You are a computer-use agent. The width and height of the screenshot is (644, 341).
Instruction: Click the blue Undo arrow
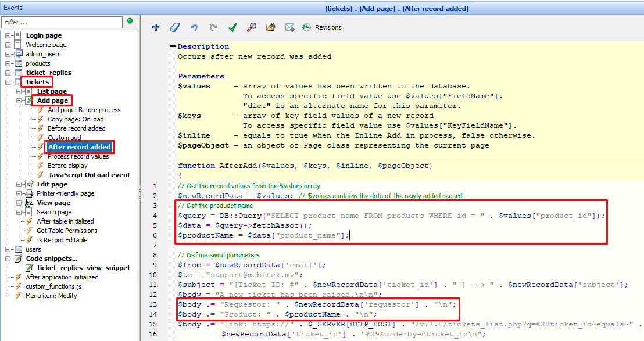(x=194, y=27)
